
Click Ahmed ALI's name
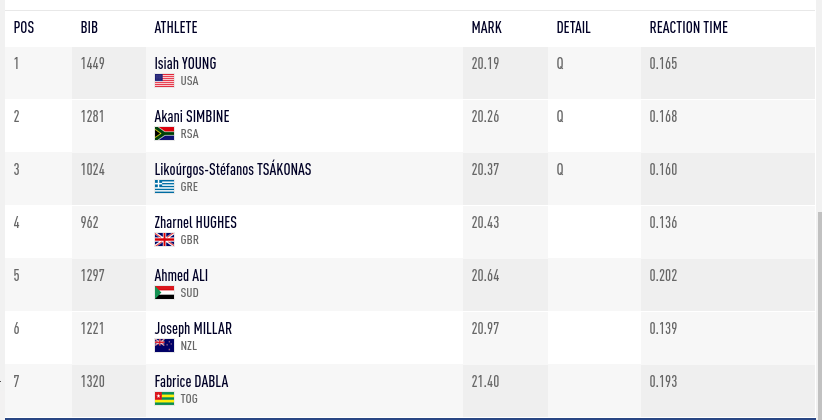[x=181, y=275]
